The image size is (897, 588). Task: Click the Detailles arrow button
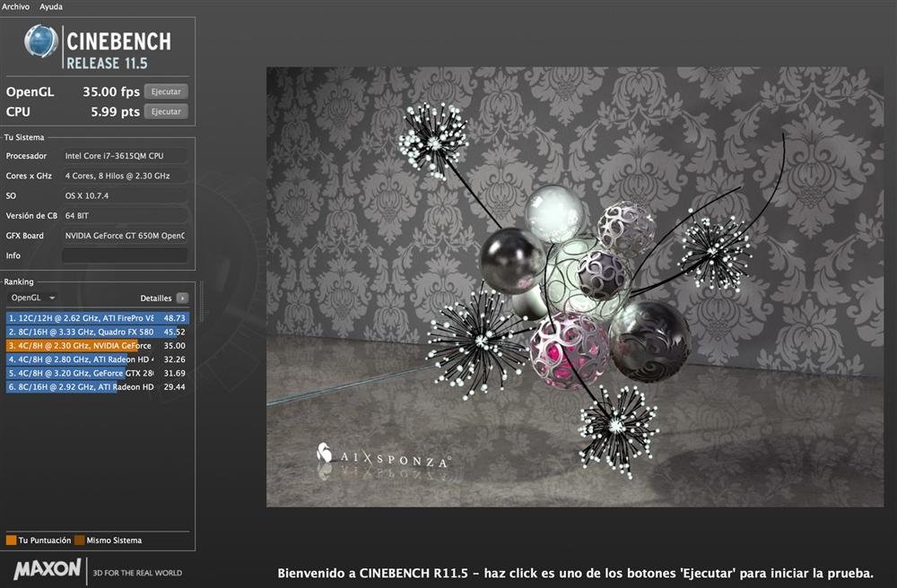(182, 298)
